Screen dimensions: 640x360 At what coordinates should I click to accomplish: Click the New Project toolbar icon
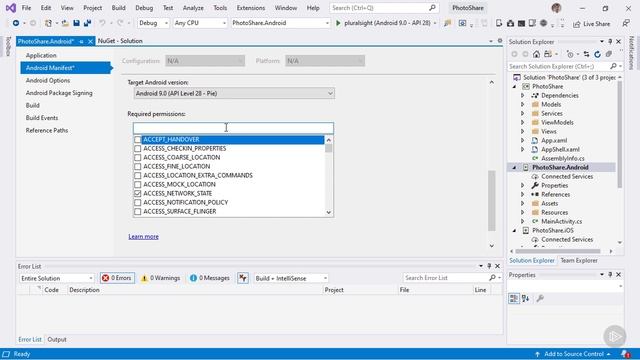click(48, 23)
